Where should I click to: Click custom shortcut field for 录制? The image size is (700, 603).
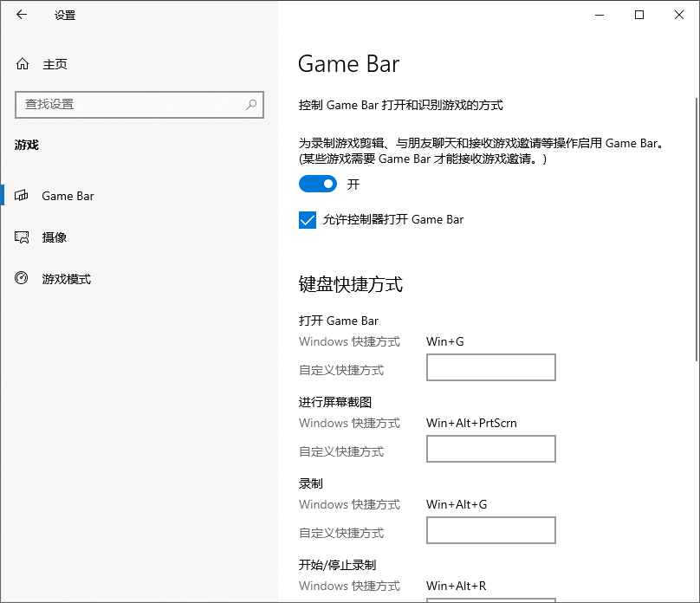click(x=491, y=530)
